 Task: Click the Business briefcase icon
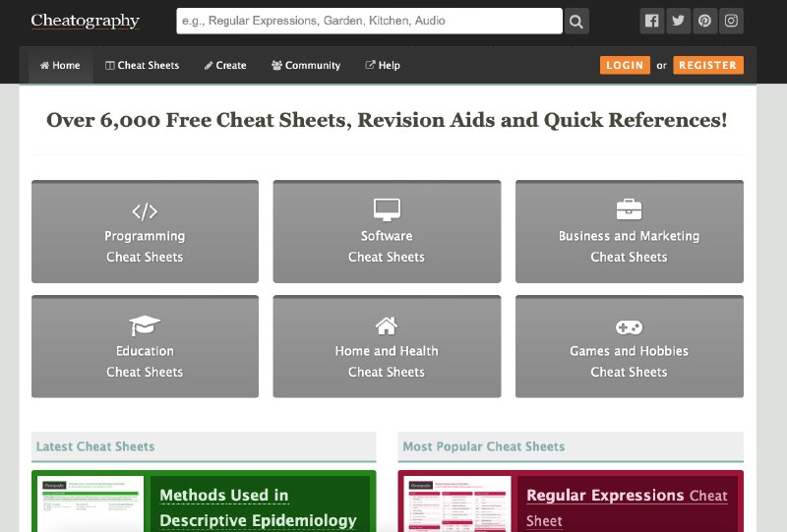[629, 209]
